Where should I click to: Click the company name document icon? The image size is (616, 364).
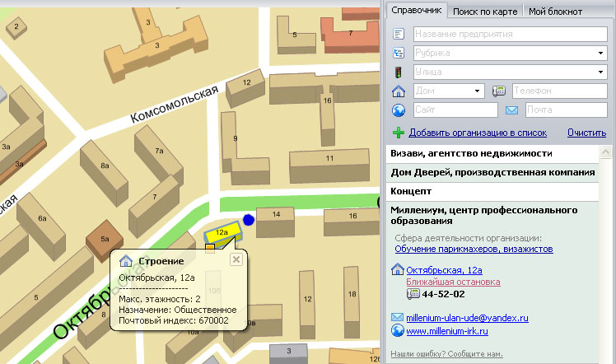pos(399,34)
